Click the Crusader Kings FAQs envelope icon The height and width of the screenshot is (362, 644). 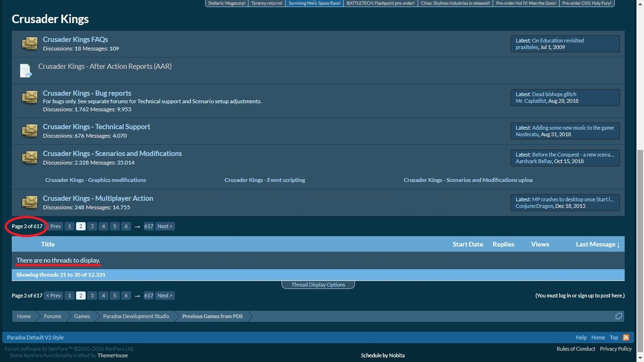coord(30,44)
